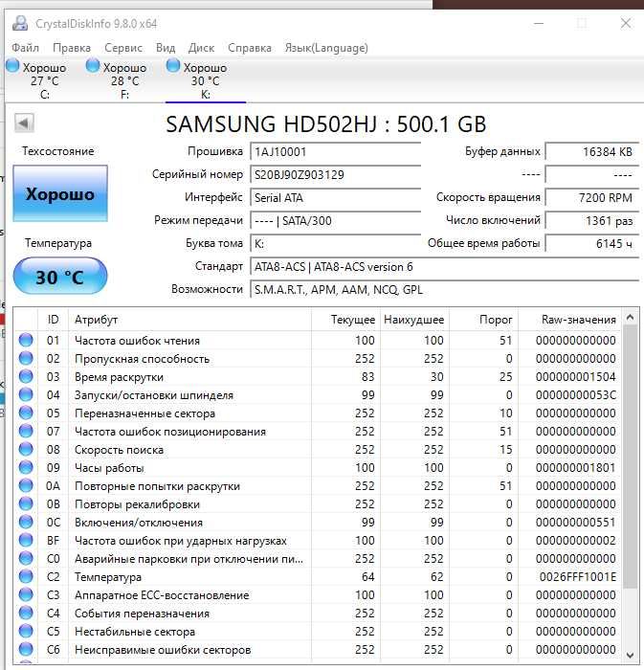Click the 30 °C temperature button
644x670 pixels.
[60, 277]
